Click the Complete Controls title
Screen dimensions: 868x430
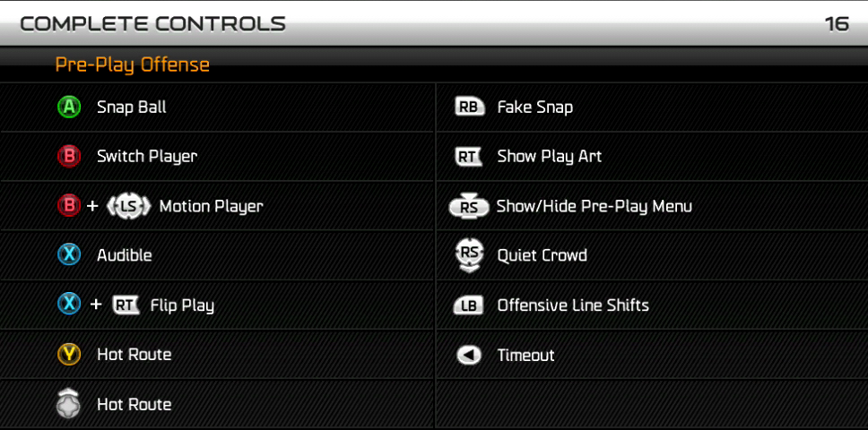[152, 24]
